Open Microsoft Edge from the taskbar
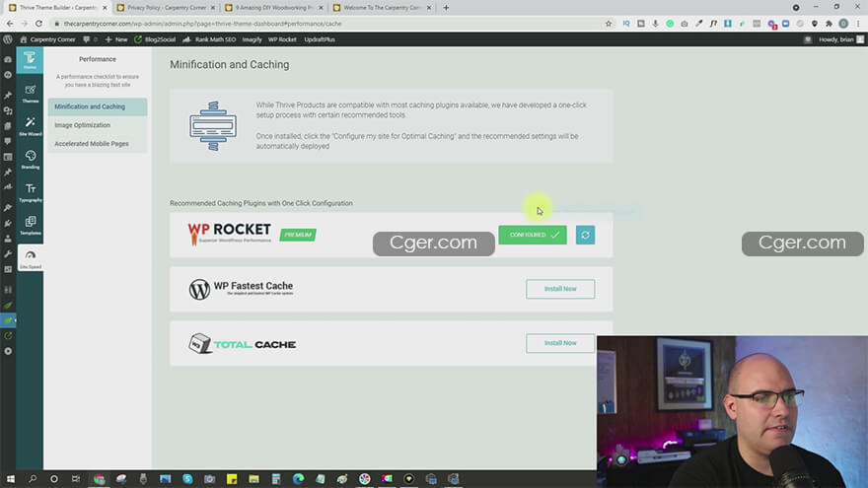 pyautogui.click(x=298, y=479)
